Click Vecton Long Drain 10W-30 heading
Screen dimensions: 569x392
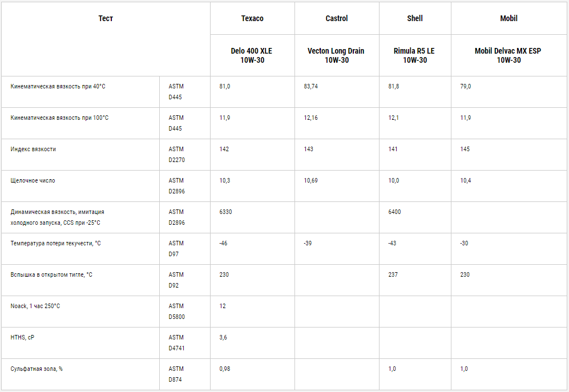click(337, 55)
